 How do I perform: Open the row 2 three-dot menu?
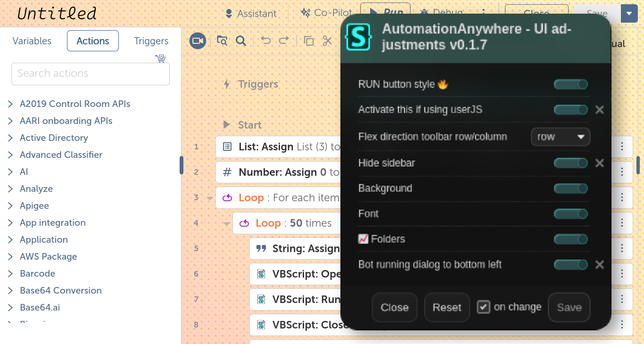click(x=622, y=172)
